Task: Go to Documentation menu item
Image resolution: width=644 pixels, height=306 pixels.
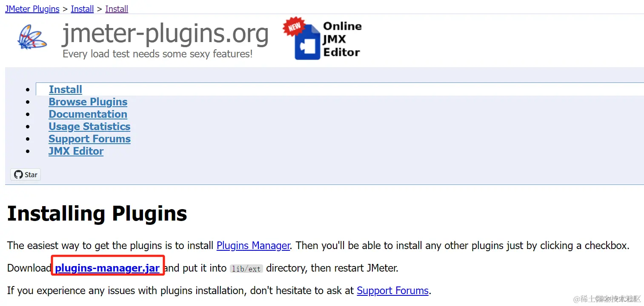Action: click(x=88, y=114)
